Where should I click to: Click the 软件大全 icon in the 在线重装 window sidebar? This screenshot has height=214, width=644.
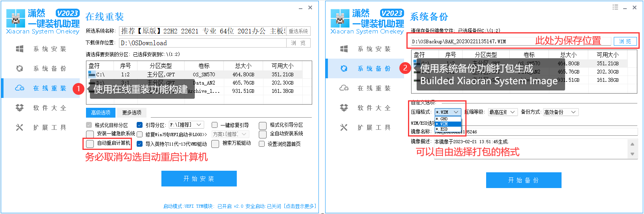click(19, 108)
